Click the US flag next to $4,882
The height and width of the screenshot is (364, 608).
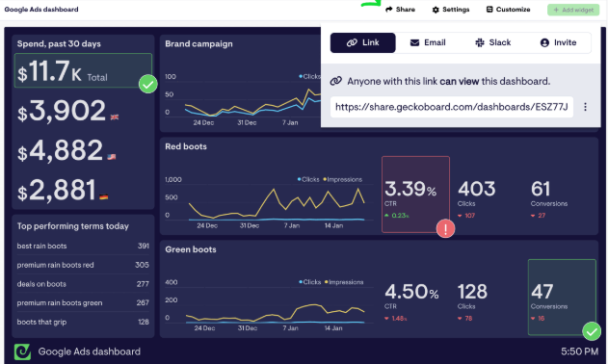(x=112, y=157)
